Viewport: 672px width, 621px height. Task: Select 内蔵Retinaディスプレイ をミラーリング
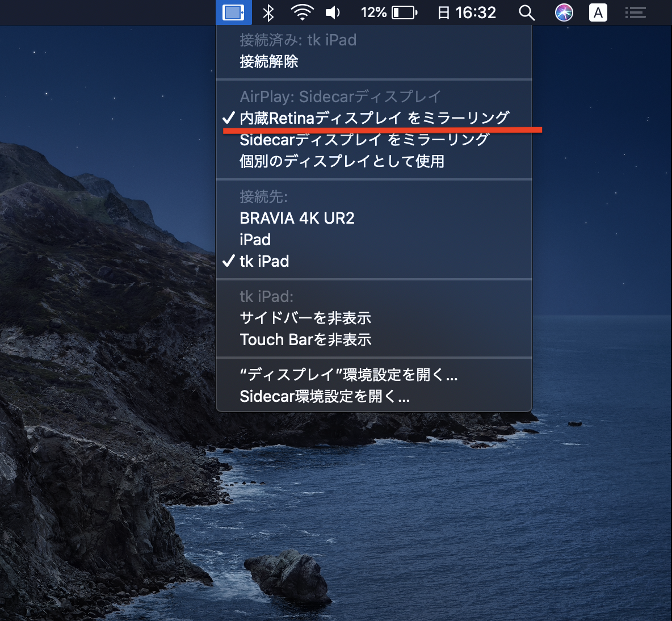tap(373, 118)
